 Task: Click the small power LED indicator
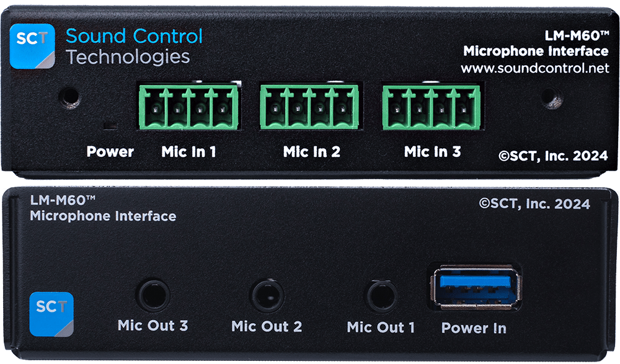click(110, 125)
